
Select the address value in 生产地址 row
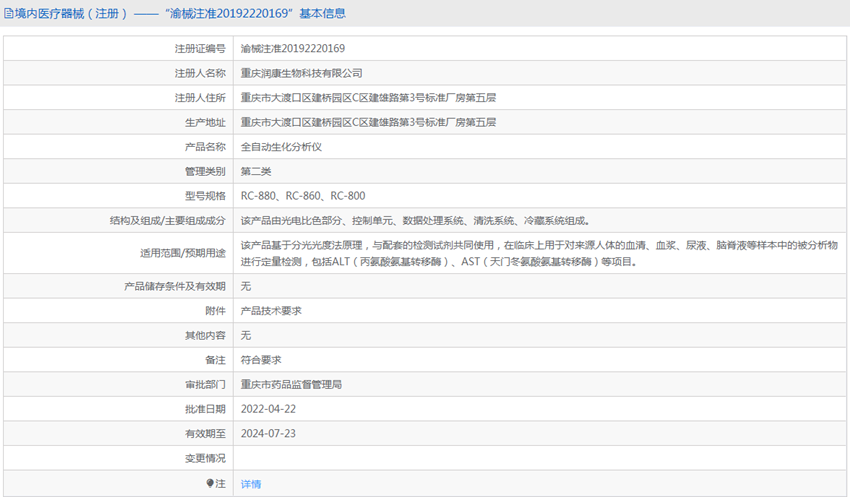coord(368,122)
